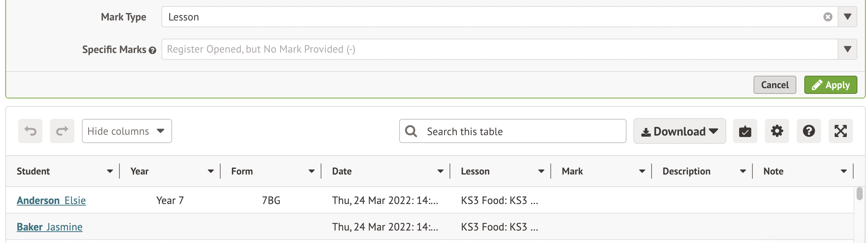Open the Hide columns dropdown
868x243 pixels.
tap(127, 131)
